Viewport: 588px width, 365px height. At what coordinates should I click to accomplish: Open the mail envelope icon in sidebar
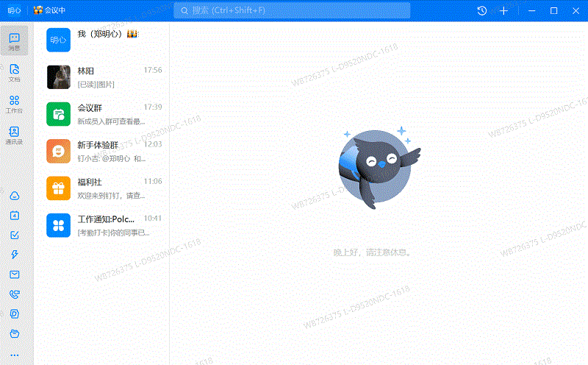[15, 274]
